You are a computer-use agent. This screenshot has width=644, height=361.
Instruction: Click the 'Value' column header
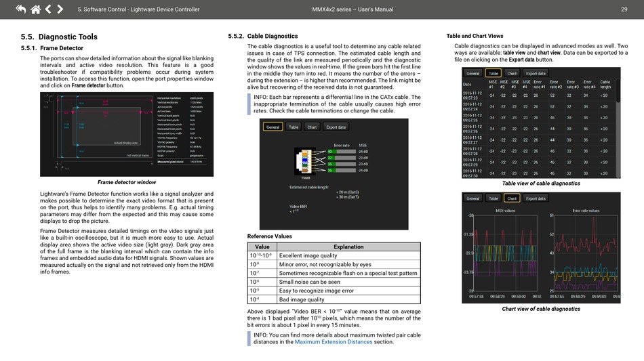click(x=262, y=247)
